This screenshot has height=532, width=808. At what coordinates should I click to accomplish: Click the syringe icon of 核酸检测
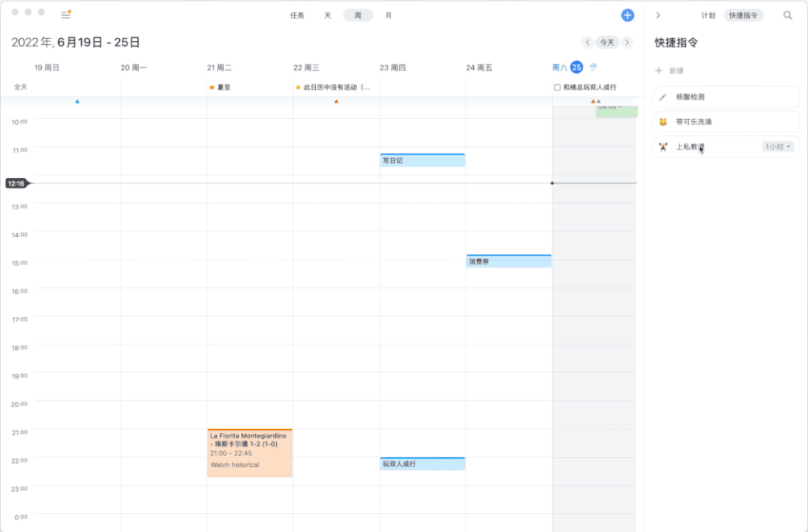663,97
